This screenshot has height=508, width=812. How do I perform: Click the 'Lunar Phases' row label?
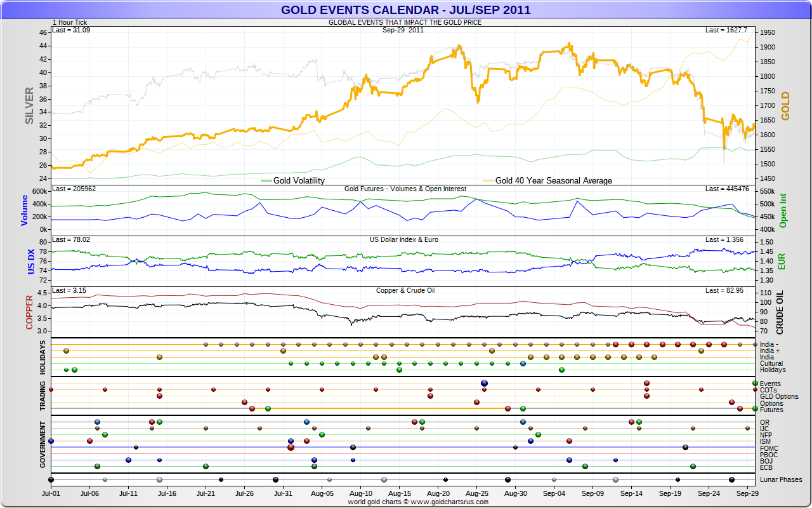tap(781, 479)
